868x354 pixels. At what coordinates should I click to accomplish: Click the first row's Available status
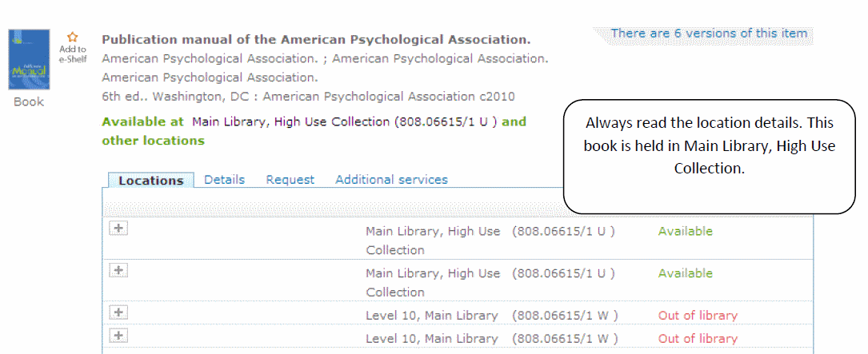coord(685,232)
